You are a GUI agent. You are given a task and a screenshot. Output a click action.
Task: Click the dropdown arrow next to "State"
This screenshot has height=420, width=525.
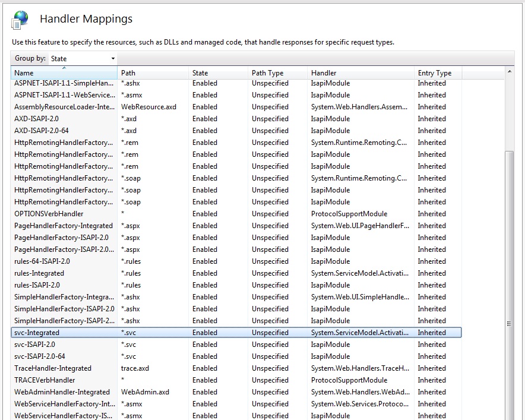(112, 58)
